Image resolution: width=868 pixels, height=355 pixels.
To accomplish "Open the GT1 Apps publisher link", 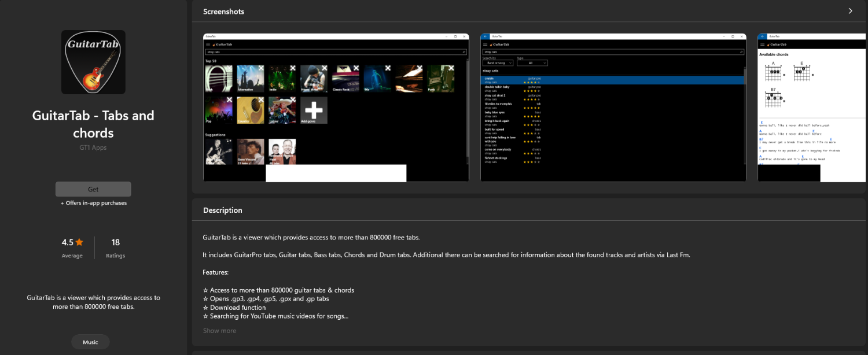I will (x=93, y=147).
